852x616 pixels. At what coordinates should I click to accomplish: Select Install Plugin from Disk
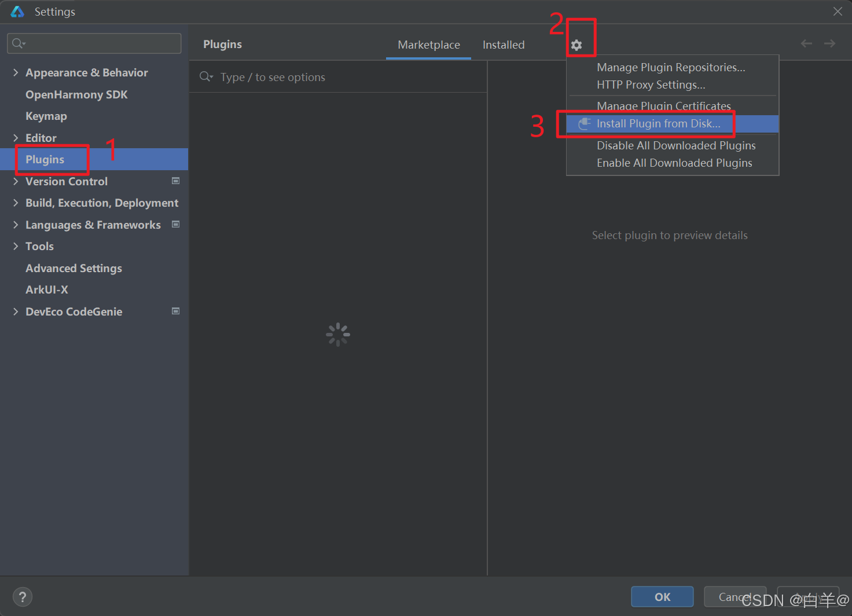tap(659, 123)
